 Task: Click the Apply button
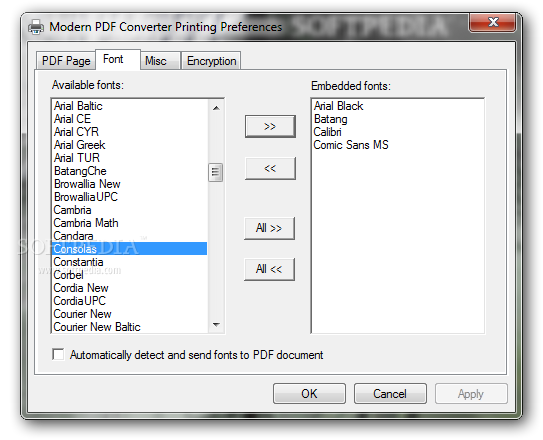pyautogui.click(x=471, y=394)
